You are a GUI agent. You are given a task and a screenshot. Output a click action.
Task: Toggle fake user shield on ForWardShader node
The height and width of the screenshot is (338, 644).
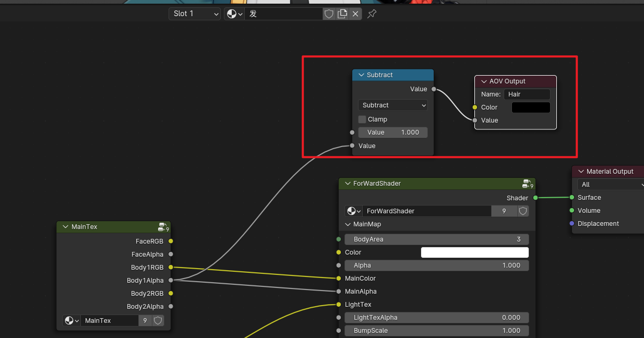pyautogui.click(x=523, y=211)
